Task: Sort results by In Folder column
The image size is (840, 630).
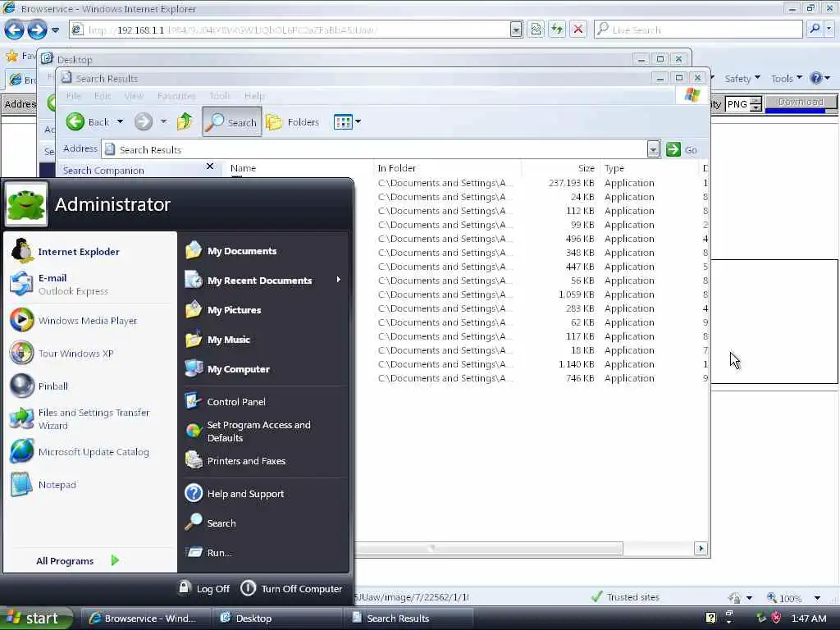Action: pos(447,168)
